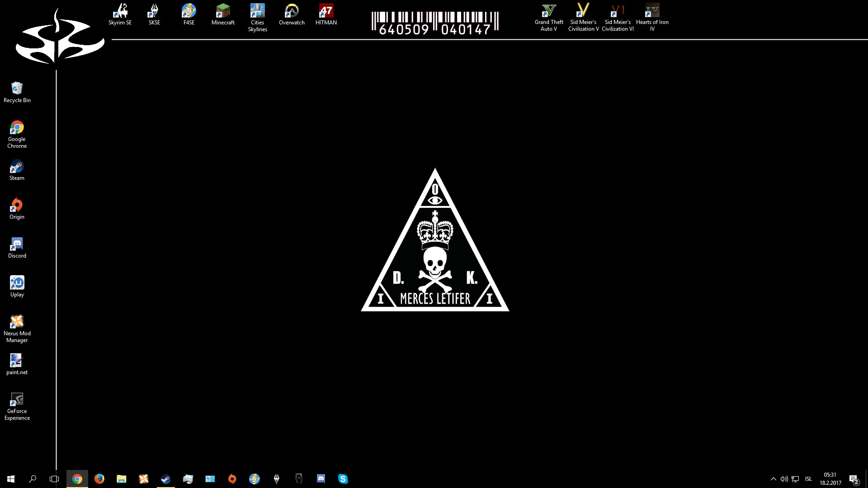Open network status tray icon
Image resolution: width=868 pixels, height=488 pixels.
795,479
